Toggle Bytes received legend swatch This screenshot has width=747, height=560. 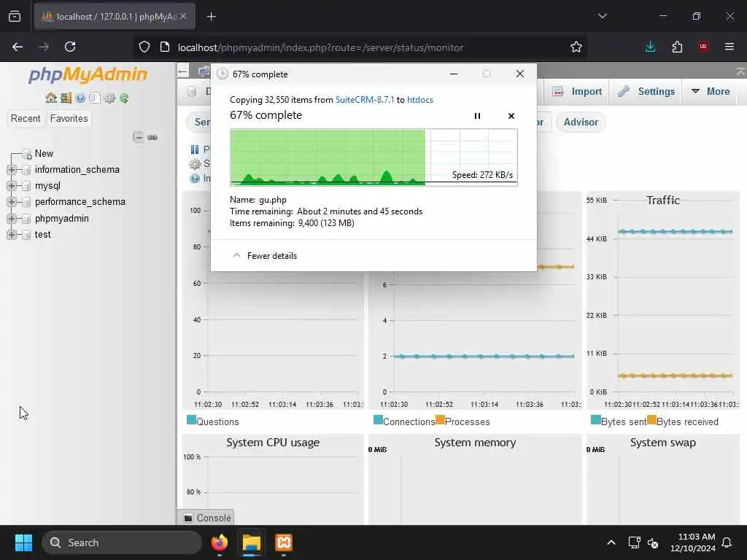(651, 420)
